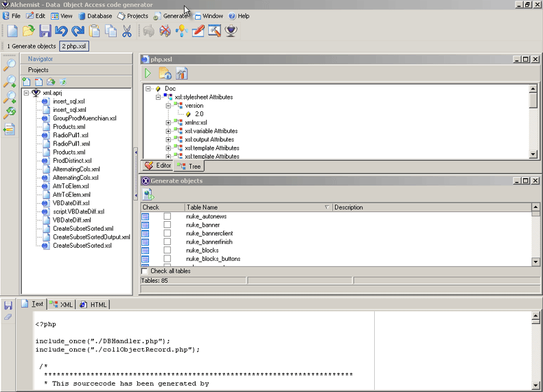The height and width of the screenshot is (392, 543).
Task: Click the light bulb toolbar icon
Action: 181,31
